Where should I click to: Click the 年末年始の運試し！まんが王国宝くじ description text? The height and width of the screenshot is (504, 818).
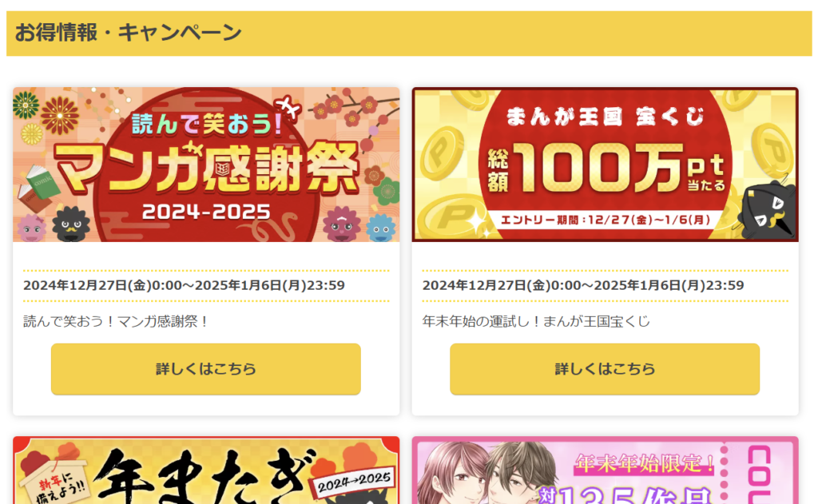(x=536, y=321)
